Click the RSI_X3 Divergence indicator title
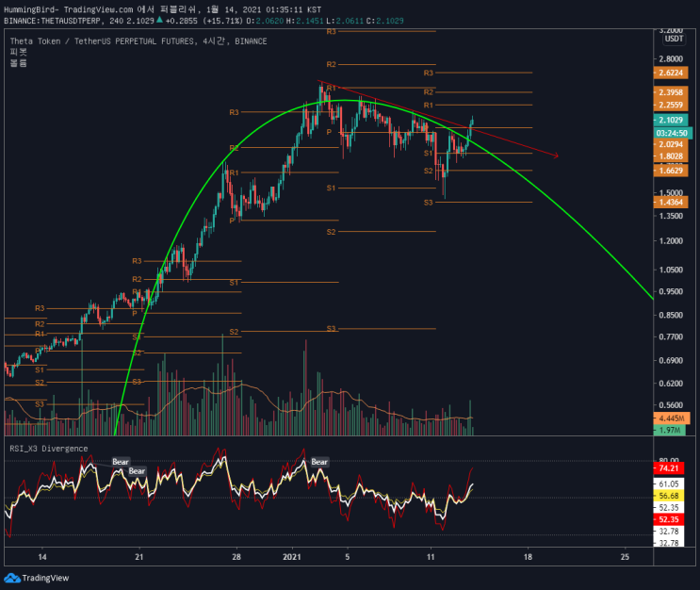The image size is (700, 590). (49, 449)
